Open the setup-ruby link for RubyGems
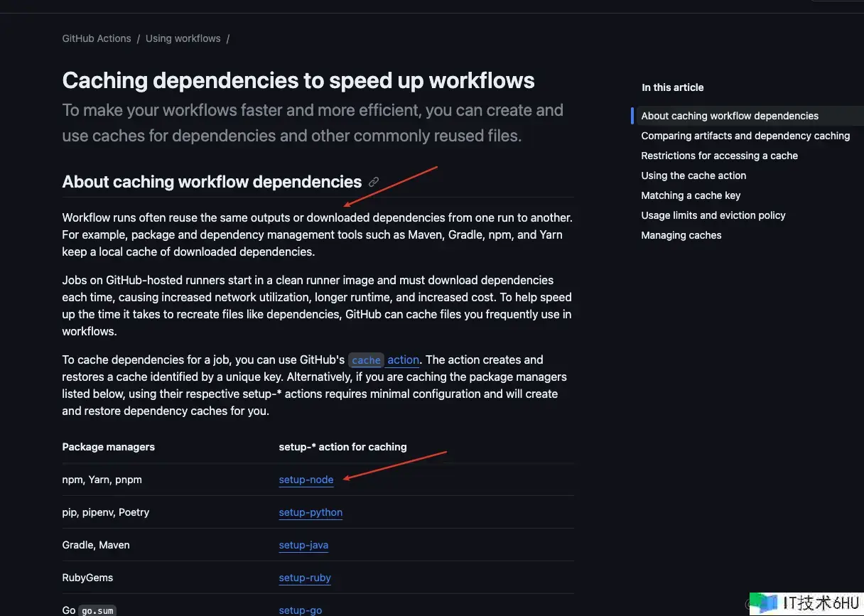Viewport: 864px width, 616px height. pos(305,578)
